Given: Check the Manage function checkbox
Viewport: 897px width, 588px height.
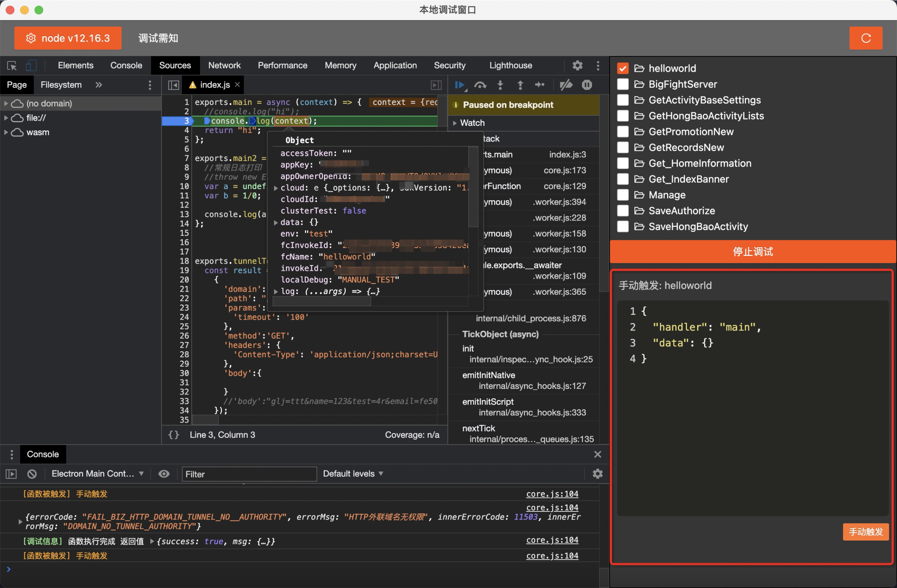Looking at the screenshot, I should (623, 195).
